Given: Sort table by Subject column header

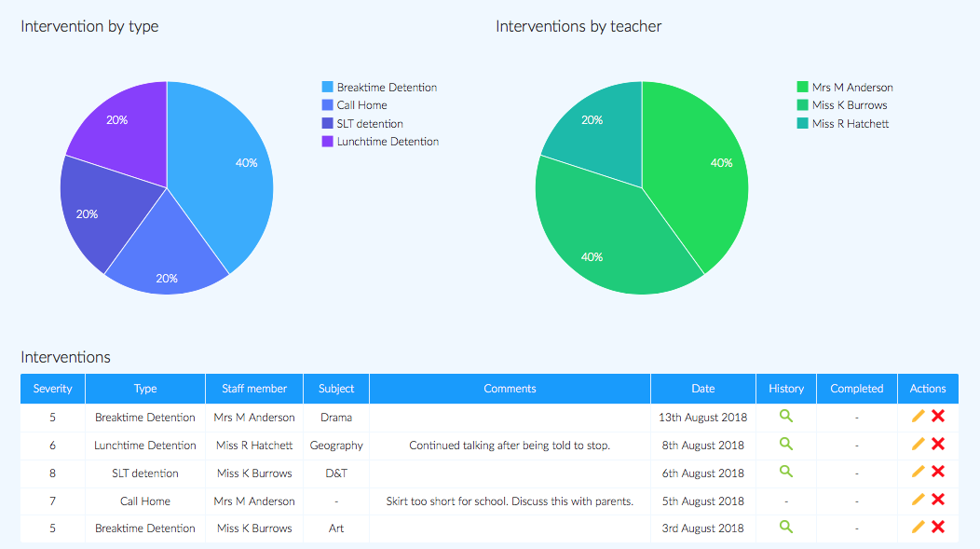Looking at the screenshot, I should pyautogui.click(x=336, y=389).
